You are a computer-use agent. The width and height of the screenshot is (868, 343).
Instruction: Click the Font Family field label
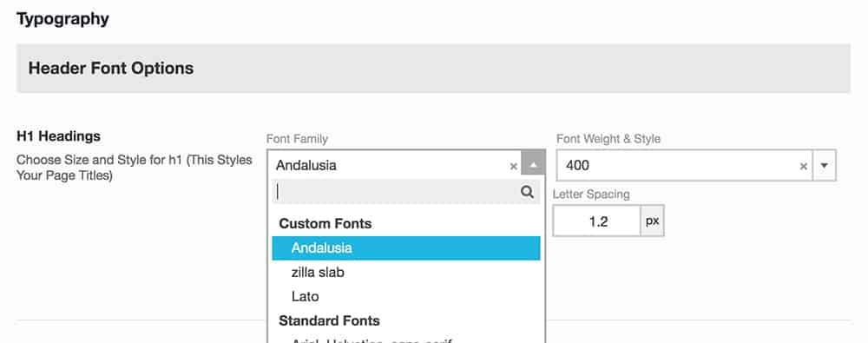tap(297, 139)
